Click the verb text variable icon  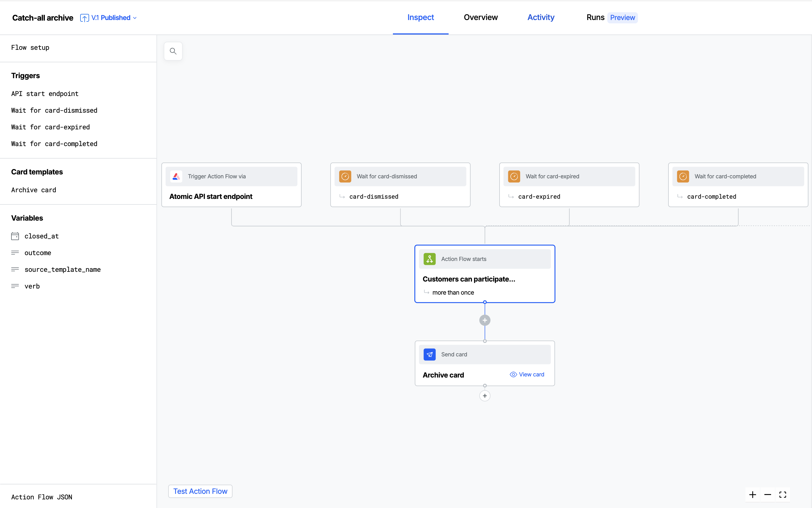click(x=15, y=286)
